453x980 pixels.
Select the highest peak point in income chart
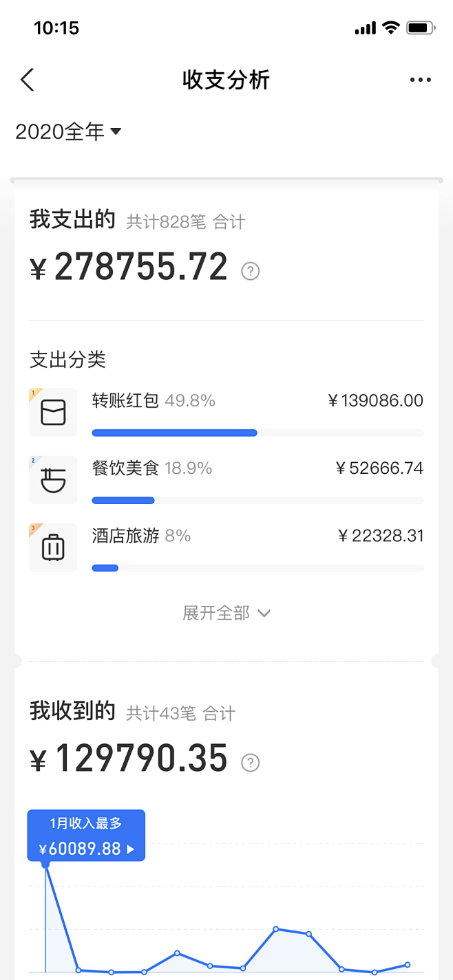click(45, 864)
